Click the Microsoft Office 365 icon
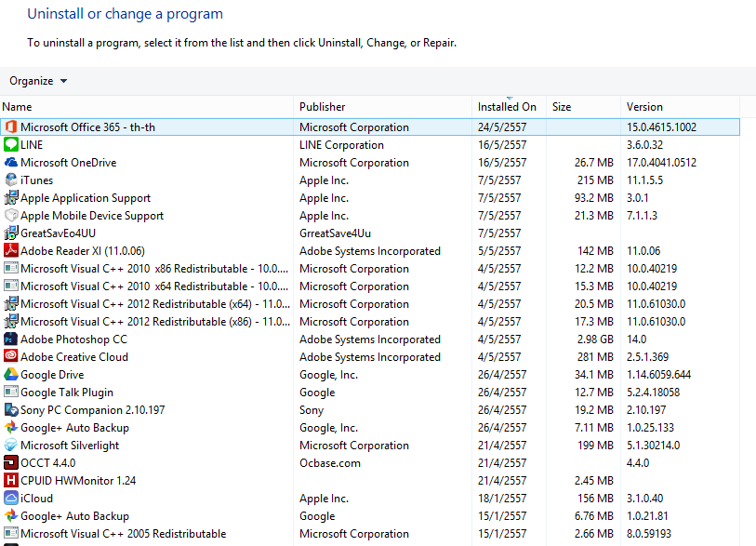 coord(11,127)
